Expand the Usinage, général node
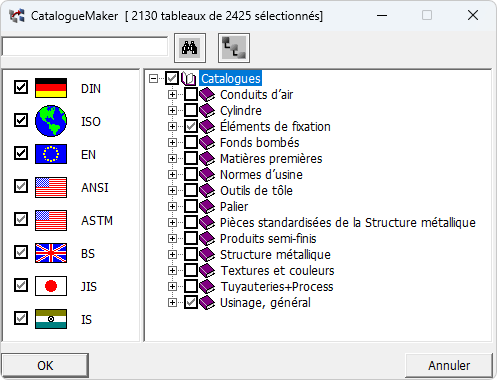This screenshot has height=380, width=497. [x=172, y=303]
